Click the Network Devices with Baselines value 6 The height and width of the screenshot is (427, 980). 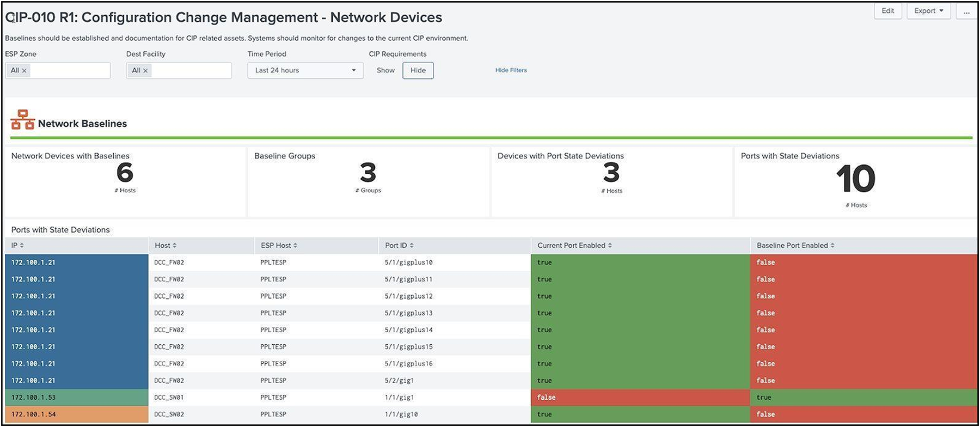point(125,173)
